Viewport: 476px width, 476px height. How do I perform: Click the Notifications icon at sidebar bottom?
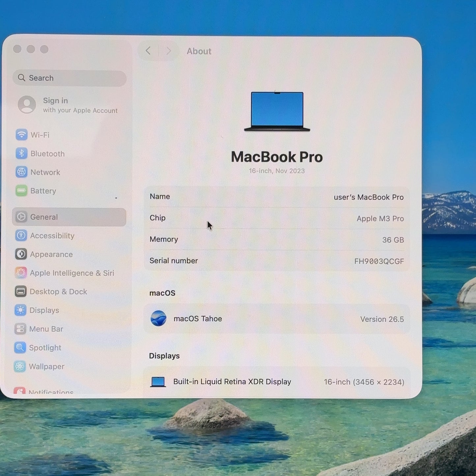tap(19, 390)
